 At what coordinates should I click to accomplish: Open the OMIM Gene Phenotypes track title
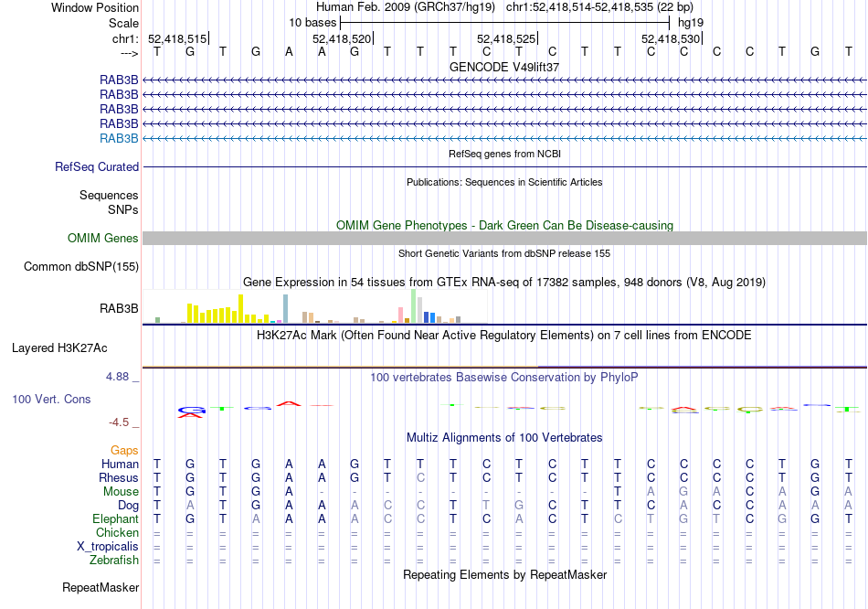pyautogui.click(x=504, y=226)
